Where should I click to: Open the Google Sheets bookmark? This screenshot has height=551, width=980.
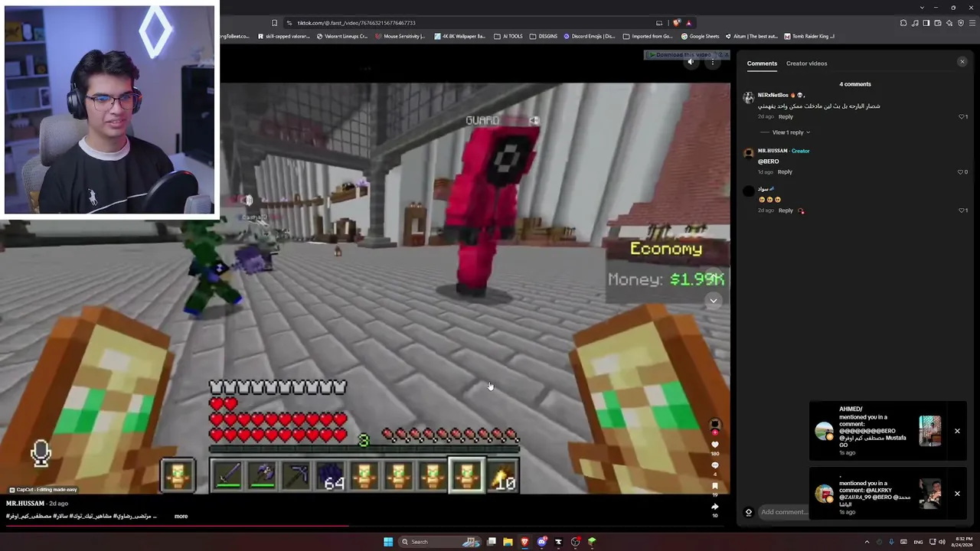tap(700, 36)
